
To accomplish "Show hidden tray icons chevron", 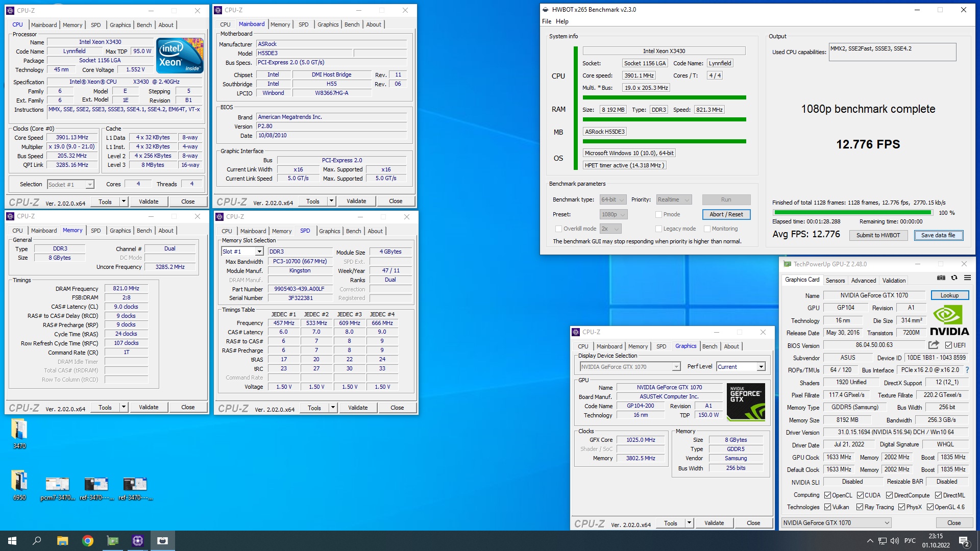I will point(870,541).
